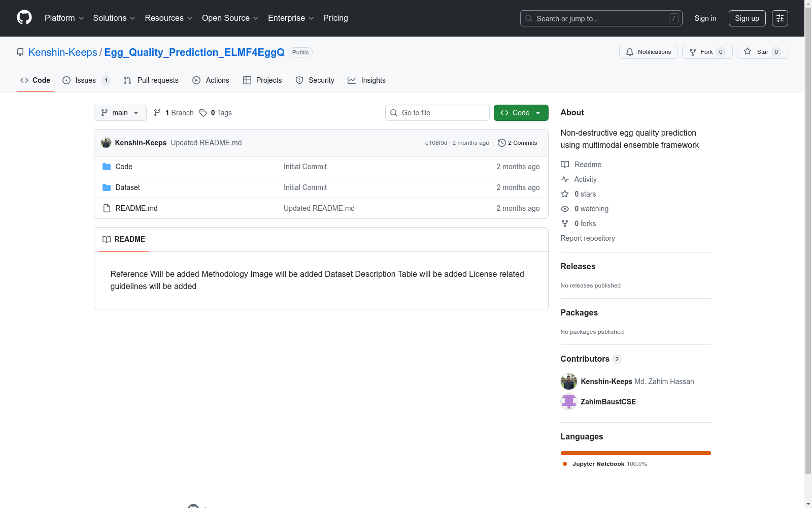This screenshot has height=508, width=812.
Task: Click the Actions play icon
Action: click(196, 80)
